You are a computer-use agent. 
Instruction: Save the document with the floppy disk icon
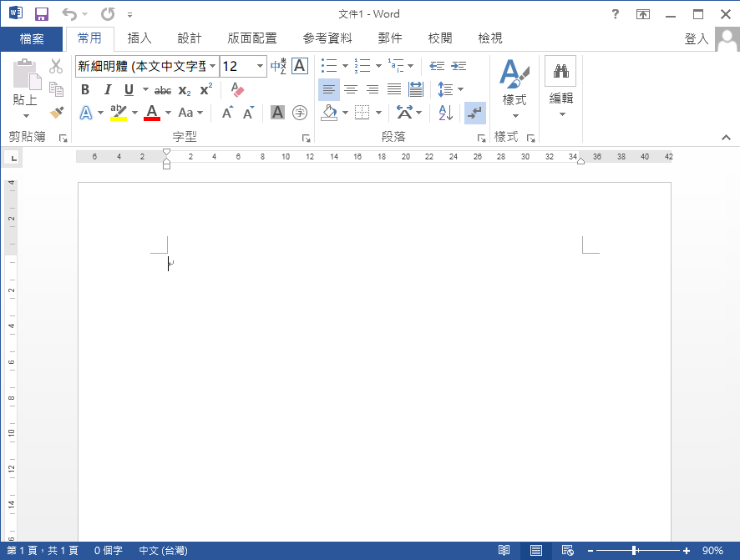tap(42, 14)
